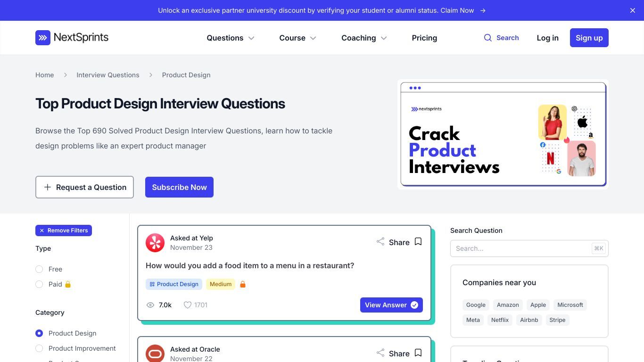Filter by Meta company chip
This screenshot has width=644, height=362.
(473, 320)
